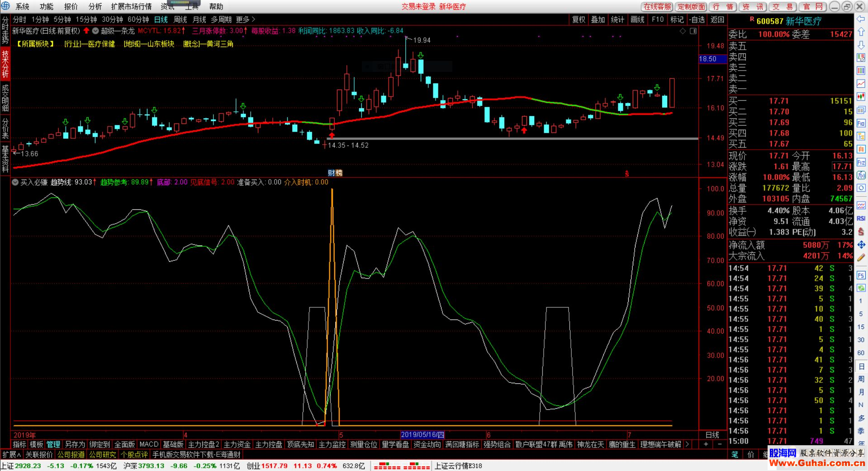Click the up arrow for previous stock
868x471 pixels.
pyautogui.click(x=861, y=32)
